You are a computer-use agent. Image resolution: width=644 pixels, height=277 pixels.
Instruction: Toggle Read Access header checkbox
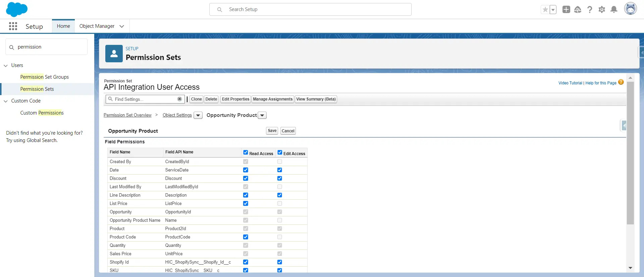246,152
